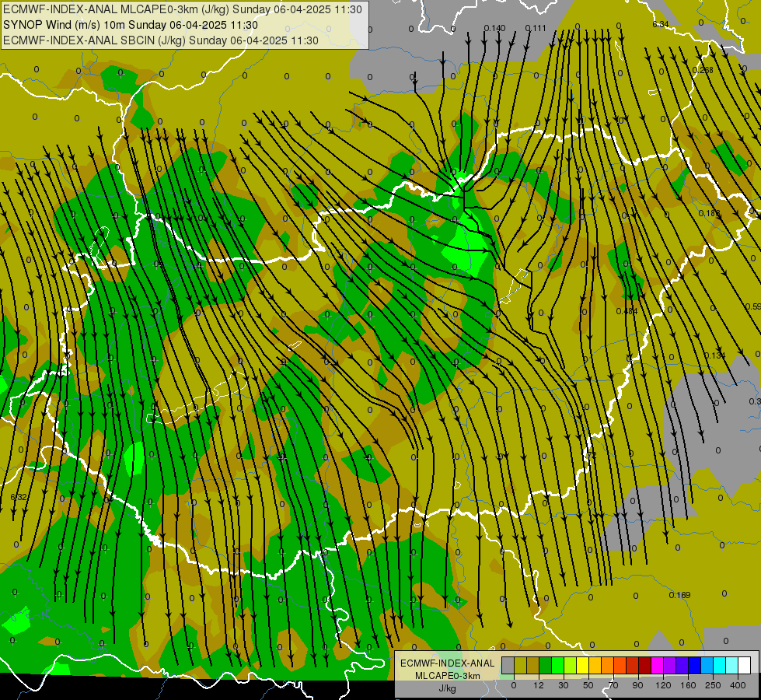Pick the yellow-green legend swatch
The height and width of the screenshot is (700, 761).
pyautogui.click(x=571, y=665)
